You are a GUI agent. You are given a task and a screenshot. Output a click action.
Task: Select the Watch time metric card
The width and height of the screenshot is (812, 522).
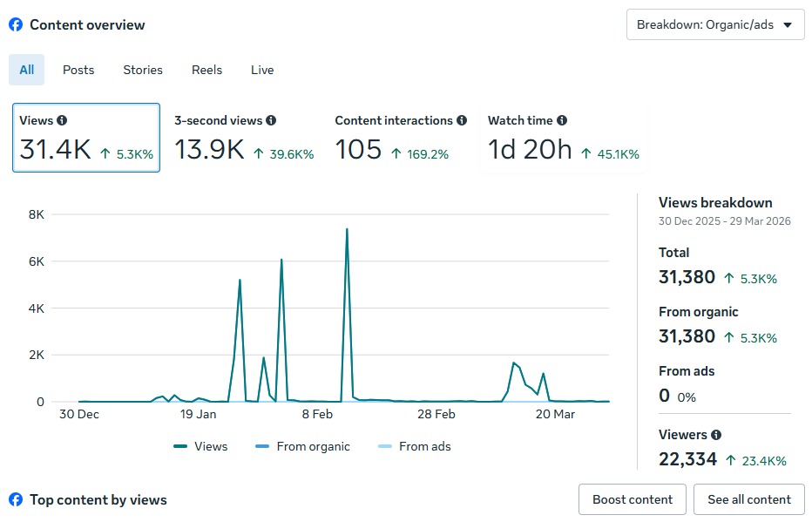563,138
